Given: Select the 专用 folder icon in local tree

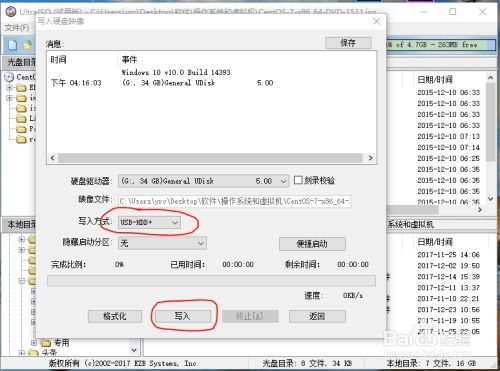Looking at the screenshot, I should tap(46, 342).
